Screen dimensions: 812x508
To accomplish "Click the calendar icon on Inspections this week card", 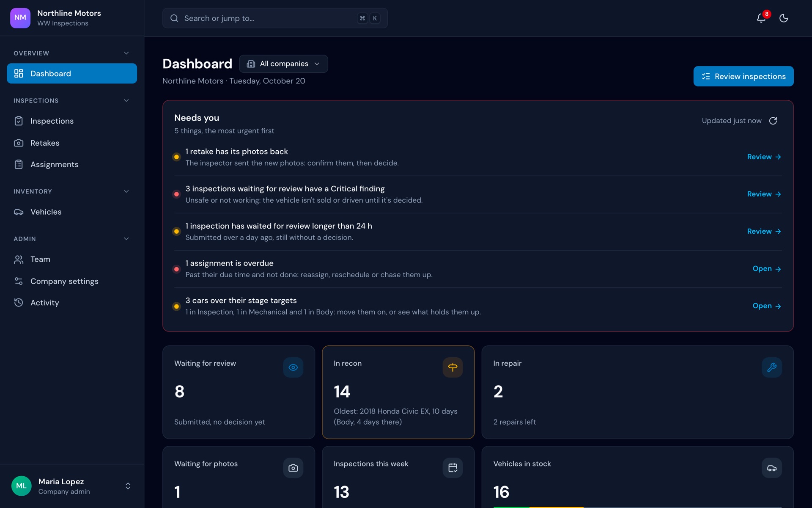I will tap(453, 468).
